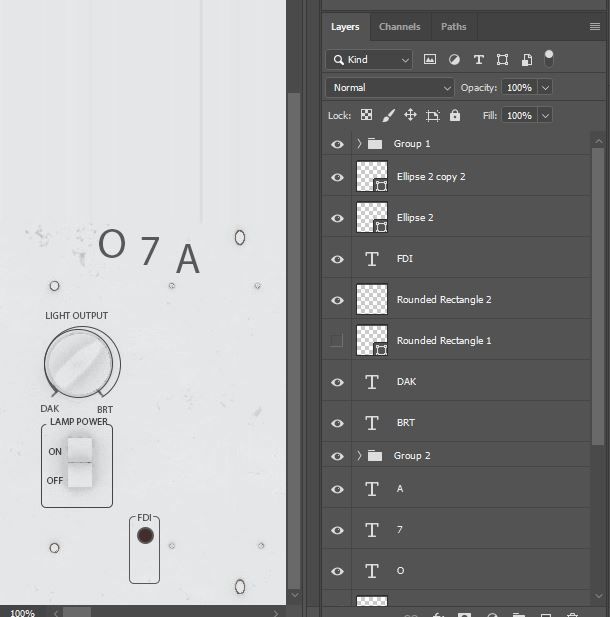The image size is (610, 617).
Task: Click canvas vertical scrollbar thumb
Action: click(x=294, y=340)
